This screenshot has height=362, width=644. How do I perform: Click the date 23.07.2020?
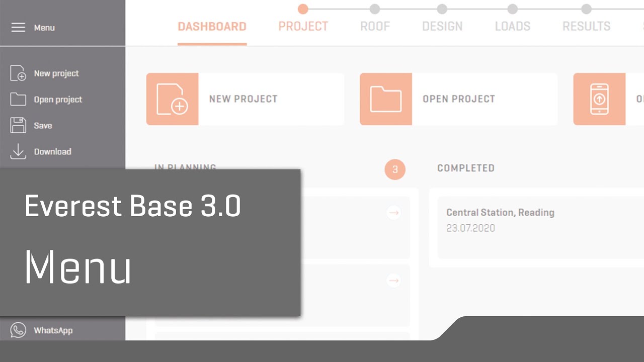point(470,228)
